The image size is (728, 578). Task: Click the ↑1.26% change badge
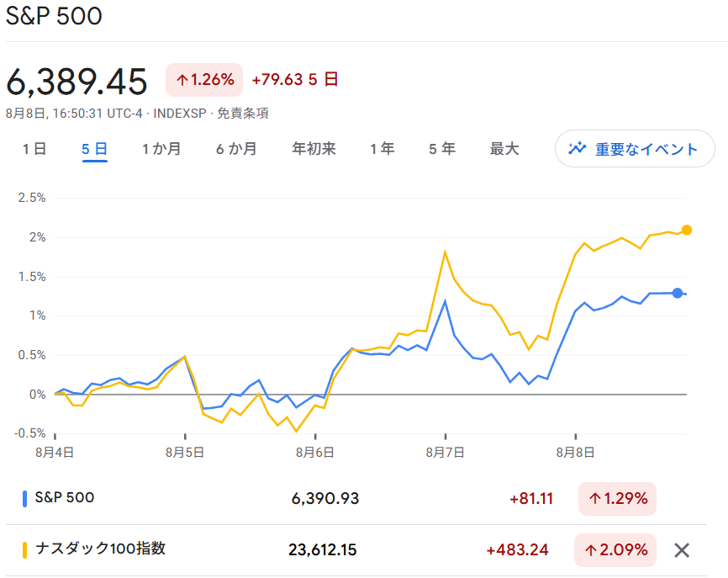coord(204,80)
